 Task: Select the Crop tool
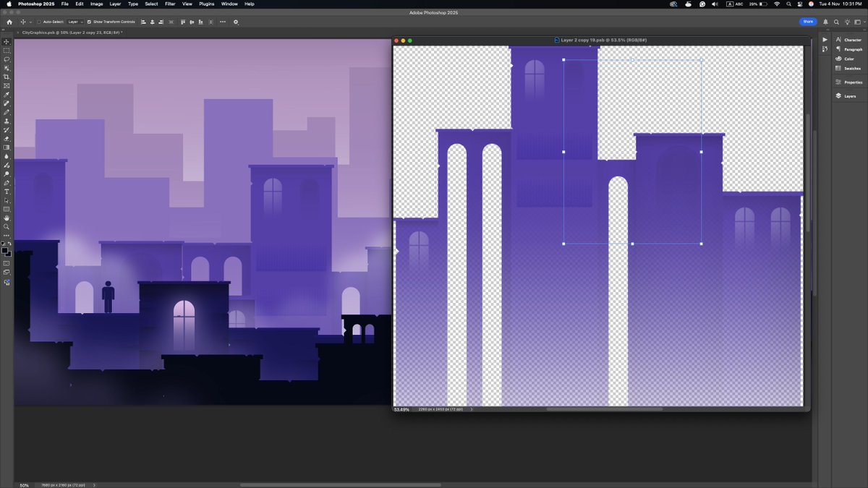pos(6,77)
